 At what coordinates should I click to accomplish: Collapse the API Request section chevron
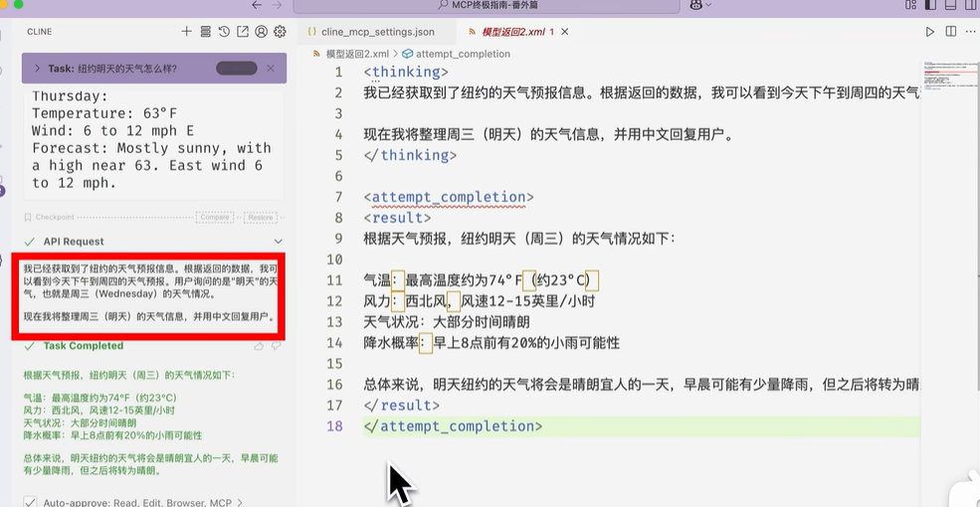tap(279, 242)
